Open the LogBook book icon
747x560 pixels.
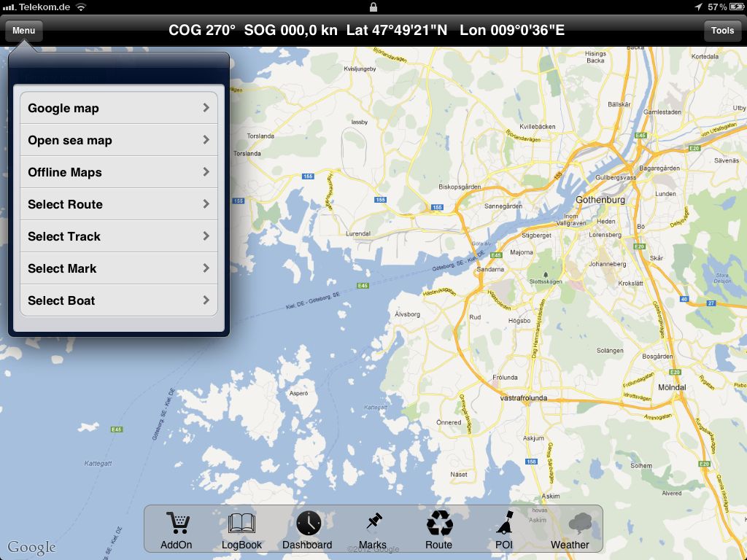(x=241, y=524)
